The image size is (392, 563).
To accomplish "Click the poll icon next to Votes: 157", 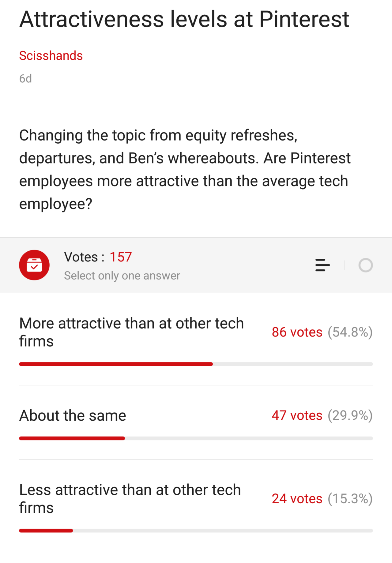I will tap(34, 265).
